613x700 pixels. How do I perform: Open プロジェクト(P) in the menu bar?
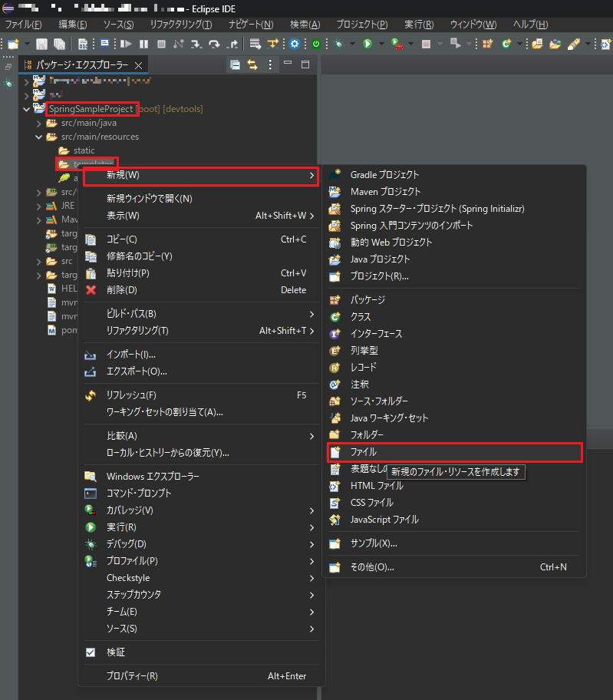click(x=362, y=25)
